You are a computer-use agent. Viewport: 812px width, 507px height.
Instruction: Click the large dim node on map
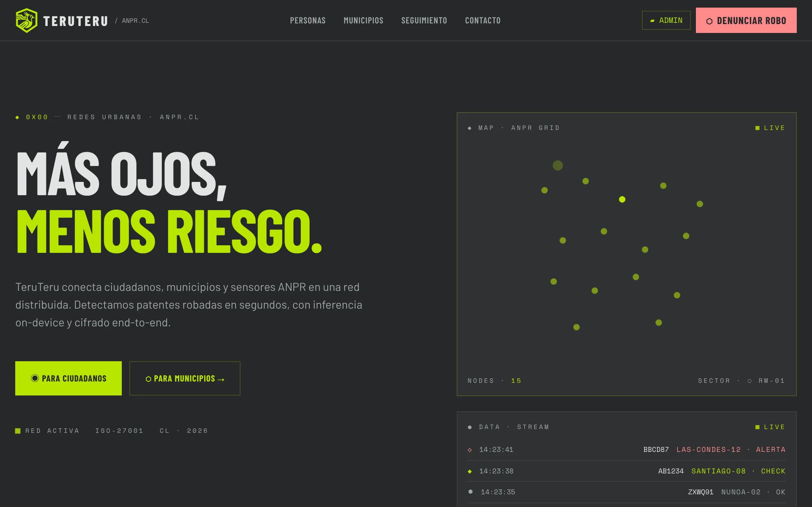[x=558, y=165]
